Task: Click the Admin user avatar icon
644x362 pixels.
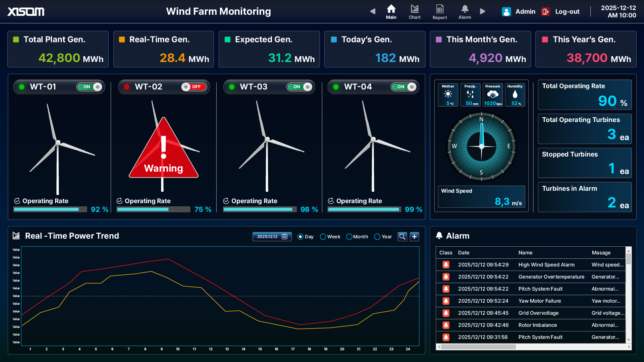Action: pyautogui.click(x=506, y=12)
